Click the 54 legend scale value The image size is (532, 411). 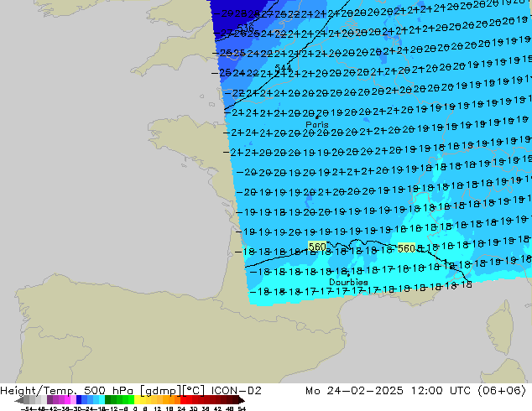242,408
